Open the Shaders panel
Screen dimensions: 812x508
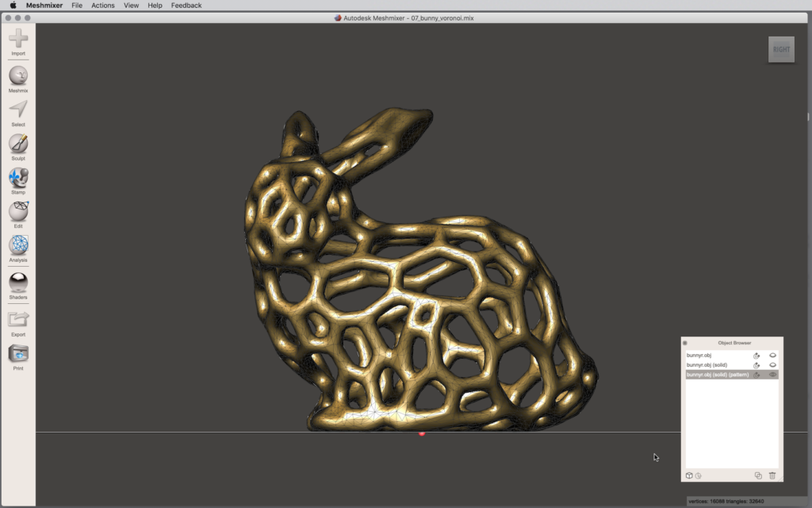click(18, 283)
